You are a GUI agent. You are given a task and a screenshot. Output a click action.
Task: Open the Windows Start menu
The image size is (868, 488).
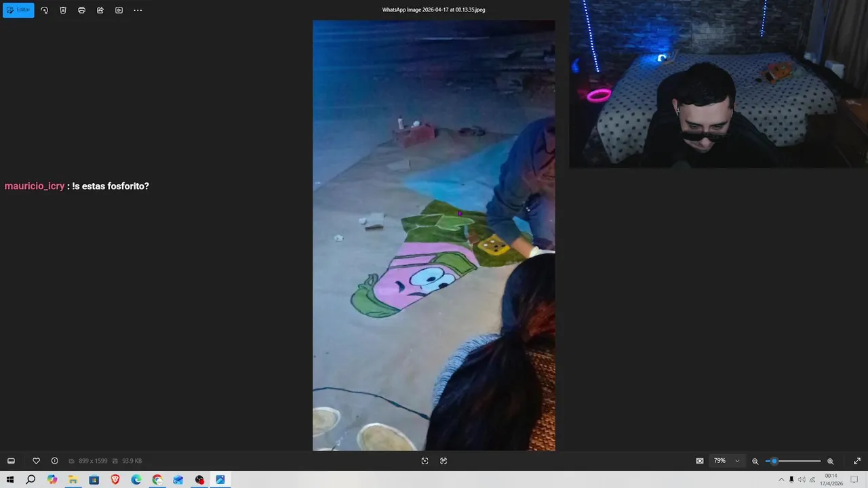pos(10,480)
